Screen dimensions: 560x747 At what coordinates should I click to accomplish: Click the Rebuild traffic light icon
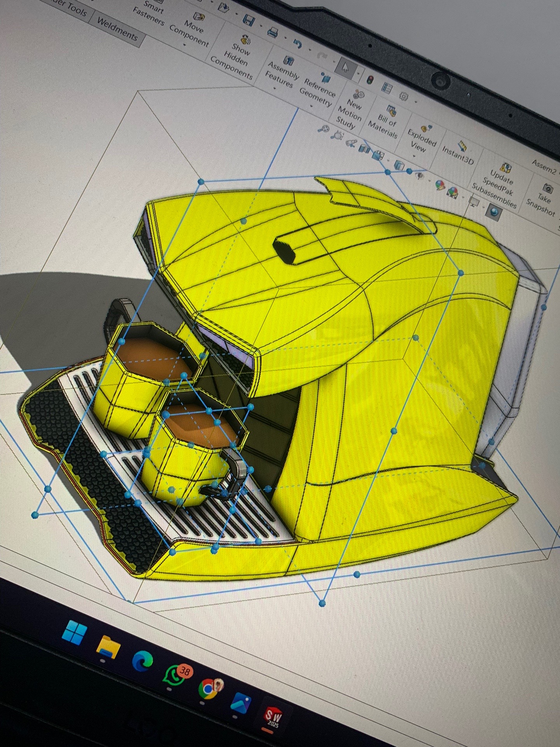tap(369, 79)
